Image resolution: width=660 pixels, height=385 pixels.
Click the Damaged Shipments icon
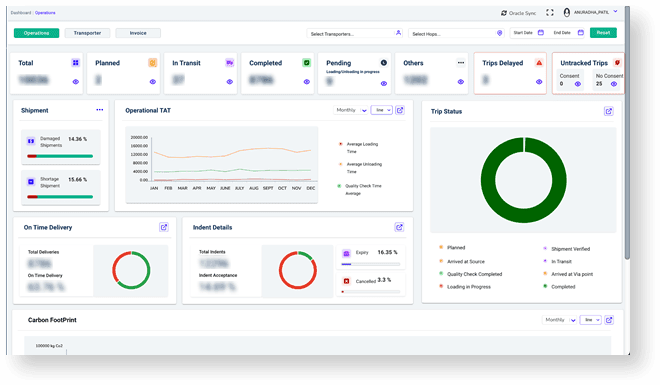point(31,141)
